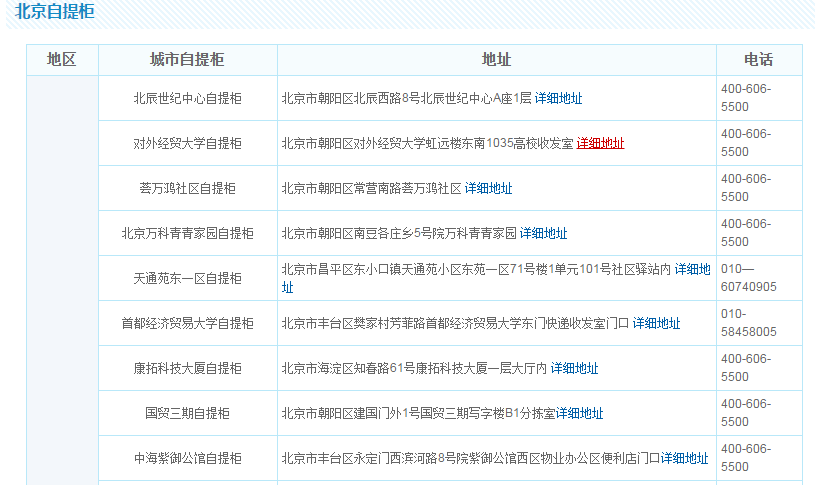Click address text 北京市丰台区樊家村芳菲路首都经济贸易大学东门
815x485 pixels.
click(406, 323)
